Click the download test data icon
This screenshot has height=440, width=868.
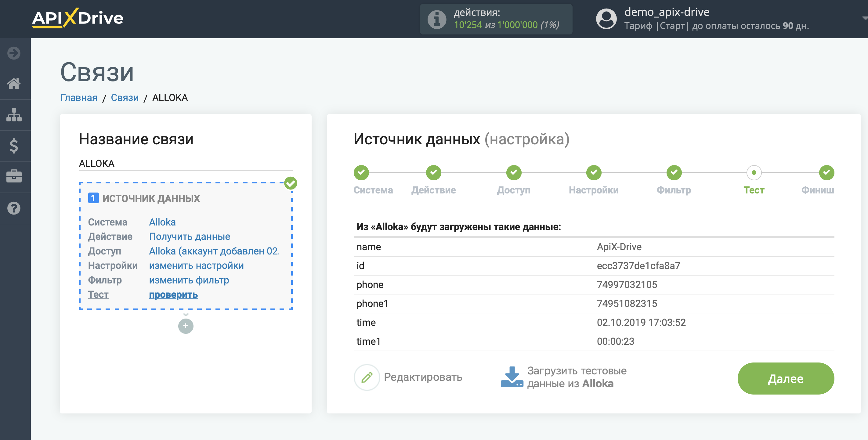pyautogui.click(x=512, y=377)
